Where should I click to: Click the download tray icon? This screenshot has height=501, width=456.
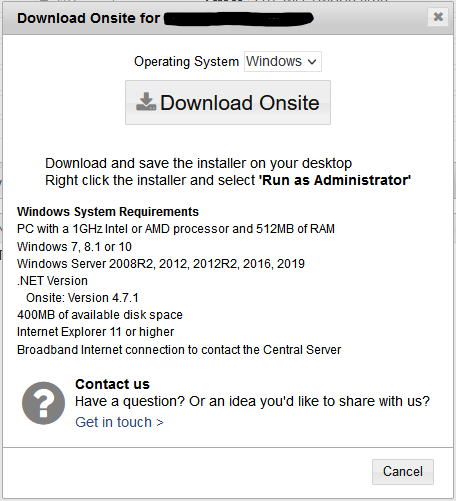pyautogui.click(x=146, y=102)
